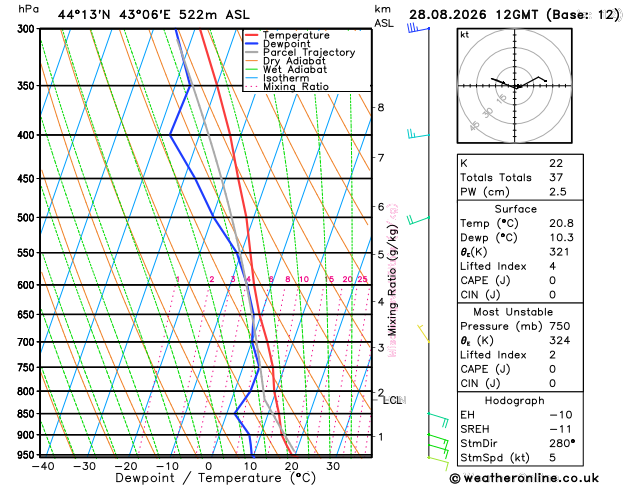Screen dimensions: 629x486
Task: Click the green wind barb at 500 hPa
Action: click(418, 220)
